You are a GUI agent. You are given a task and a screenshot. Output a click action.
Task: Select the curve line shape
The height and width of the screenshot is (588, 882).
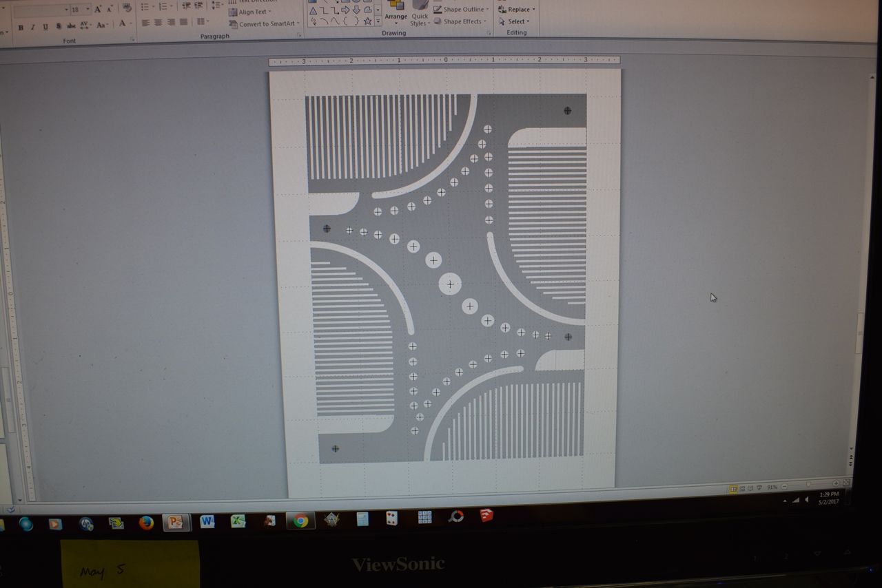[x=335, y=21]
